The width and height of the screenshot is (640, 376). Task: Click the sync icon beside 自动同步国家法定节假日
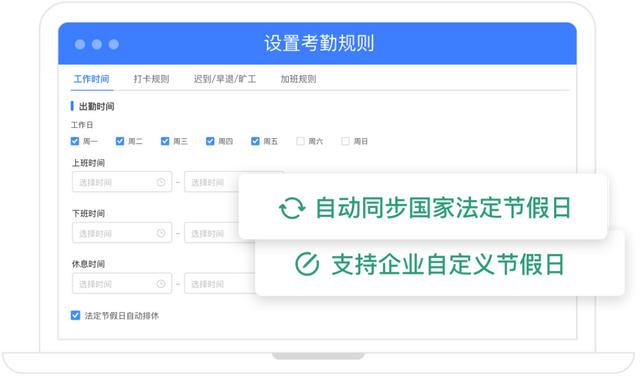[x=292, y=208]
